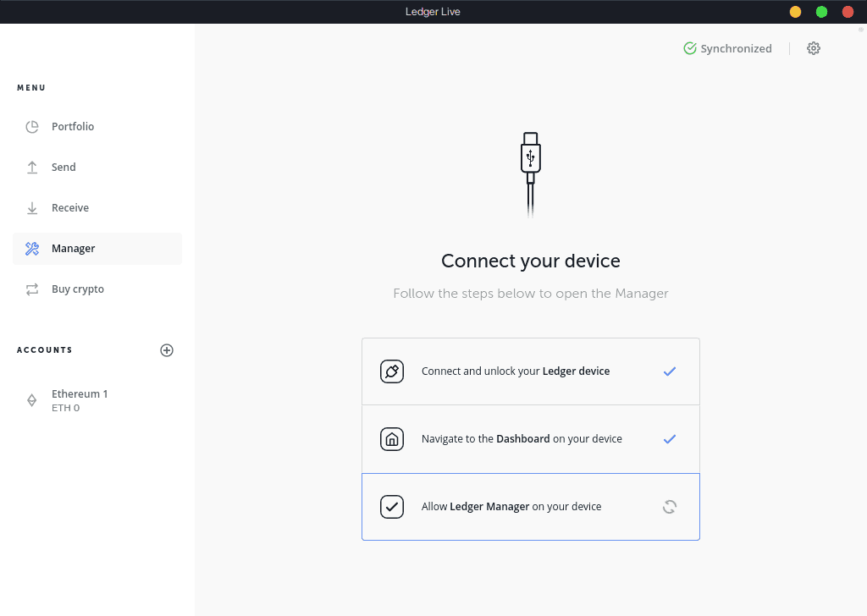Click the home Dashboard step icon
This screenshot has width=867, height=616.
(391, 439)
